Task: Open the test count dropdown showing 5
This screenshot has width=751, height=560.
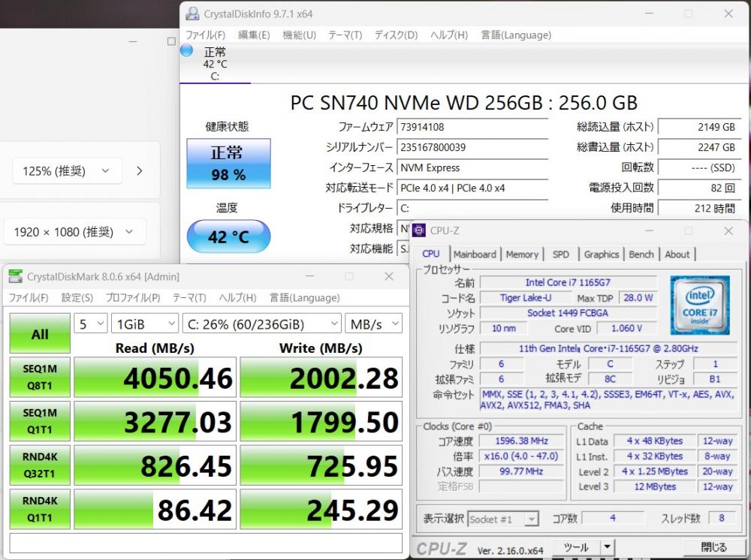Action: (90, 324)
